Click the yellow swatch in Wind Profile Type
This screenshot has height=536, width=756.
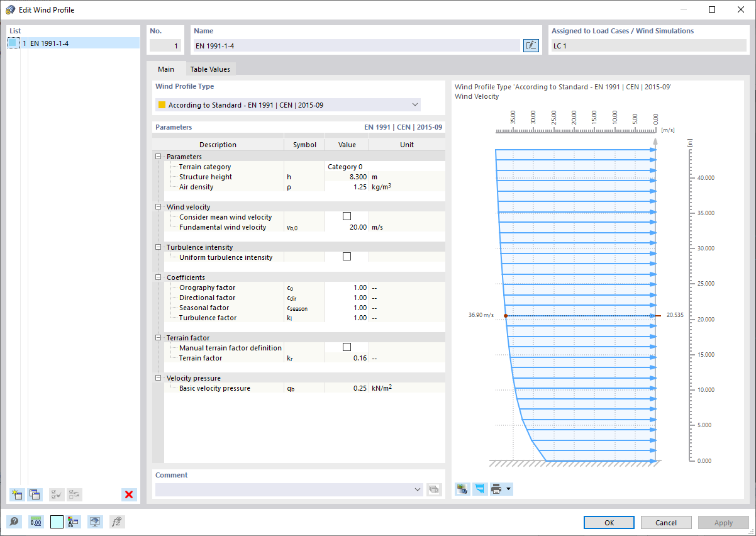click(162, 105)
